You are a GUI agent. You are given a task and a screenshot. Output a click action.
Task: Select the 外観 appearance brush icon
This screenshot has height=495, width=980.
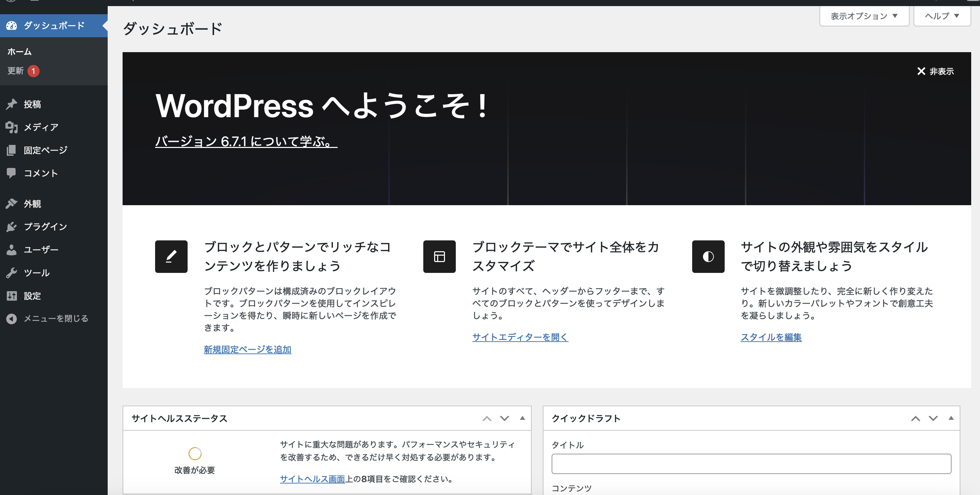[12, 203]
